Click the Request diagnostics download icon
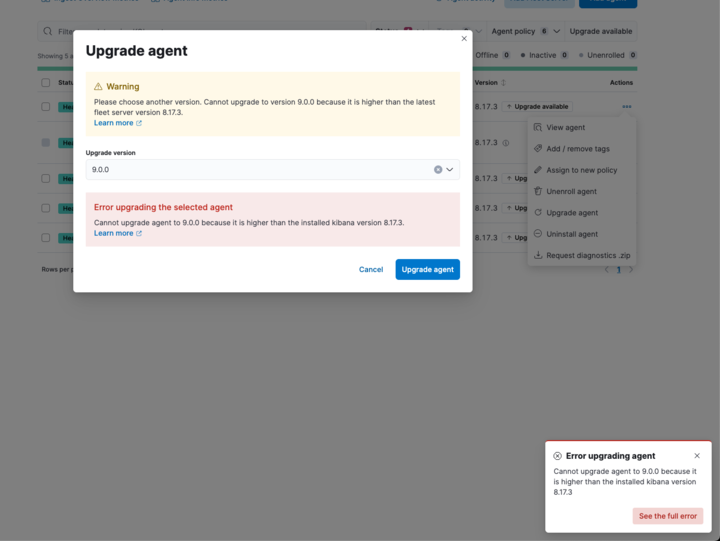The width and height of the screenshot is (720, 541). click(x=538, y=255)
